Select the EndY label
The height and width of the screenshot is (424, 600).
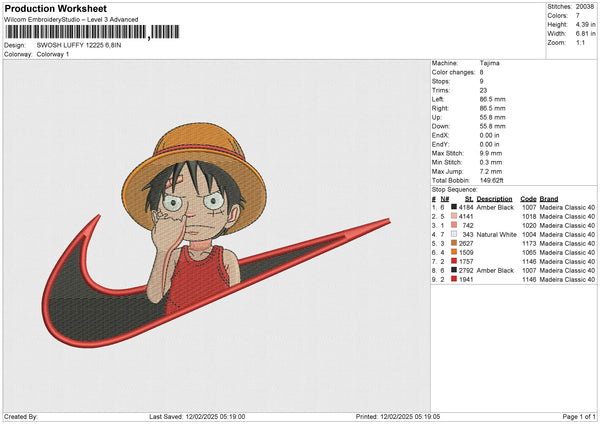click(x=440, y=144)
